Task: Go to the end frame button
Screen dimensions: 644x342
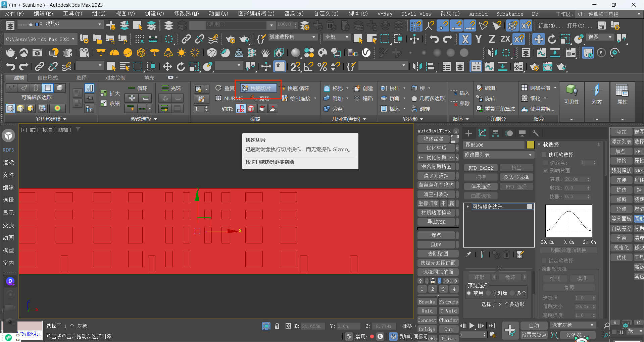Action: [492, 326]
